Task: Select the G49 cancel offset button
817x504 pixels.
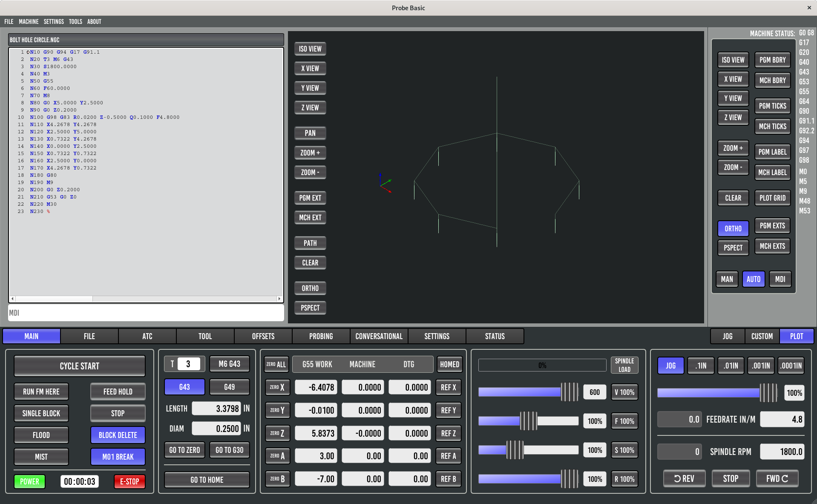Action: pyautogui.click(x=230, y=387)
